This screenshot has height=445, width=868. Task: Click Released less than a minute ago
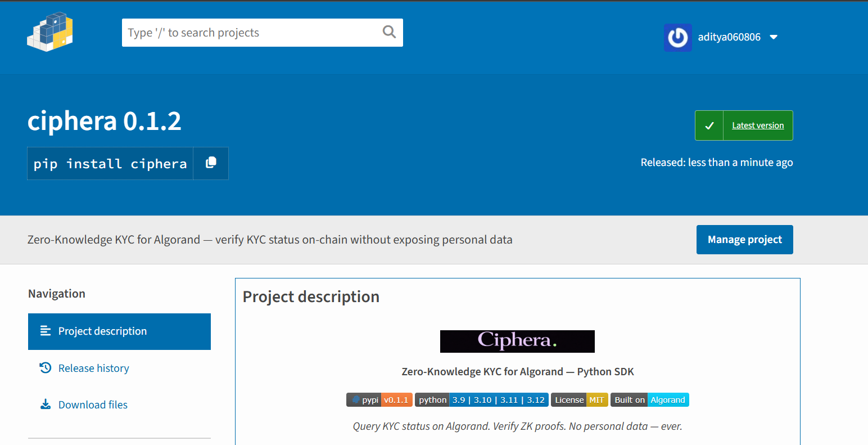tap(717, 163)
